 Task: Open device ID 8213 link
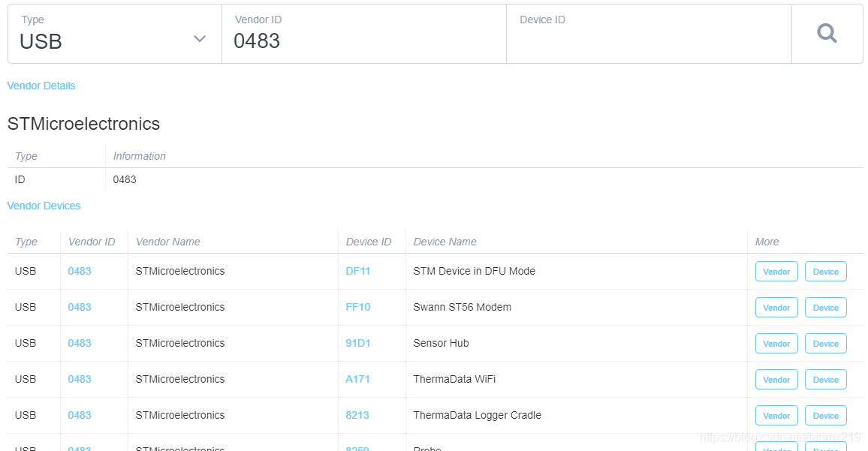point(357,415)
